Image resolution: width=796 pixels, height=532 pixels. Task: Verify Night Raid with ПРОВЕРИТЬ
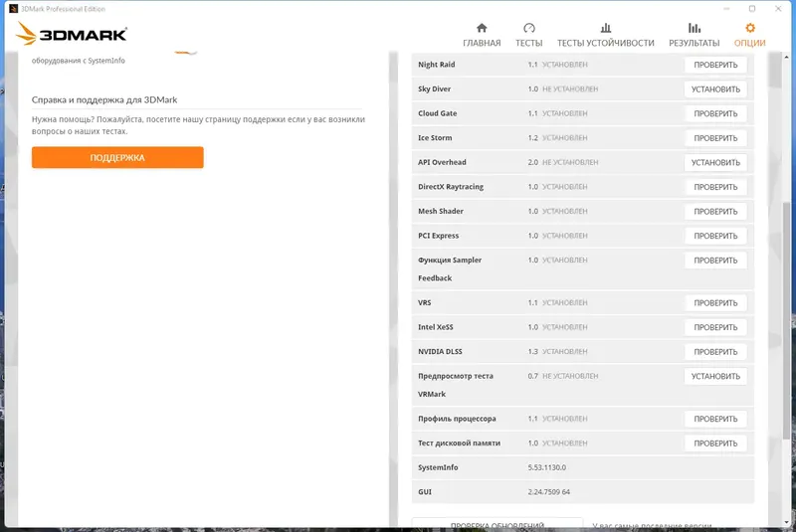pos(715,65)
